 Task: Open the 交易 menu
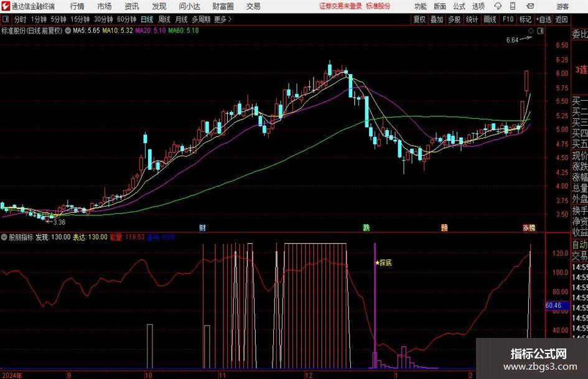click(253, 6)
